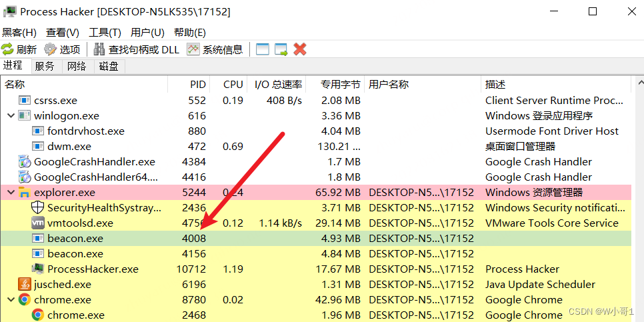This screenshot has height=322, width=644.
Task: Click the winlogon.exe process icon
Action: point(25,116)
